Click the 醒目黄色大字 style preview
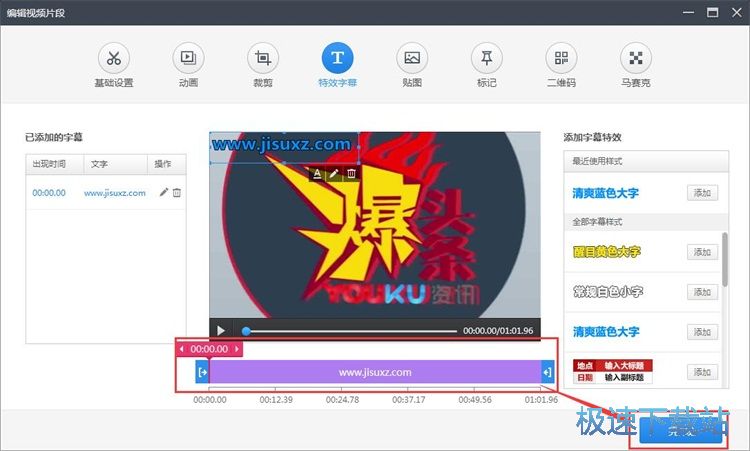The height and width of the screenshot is (451, 750). click(x=607, y=252)
